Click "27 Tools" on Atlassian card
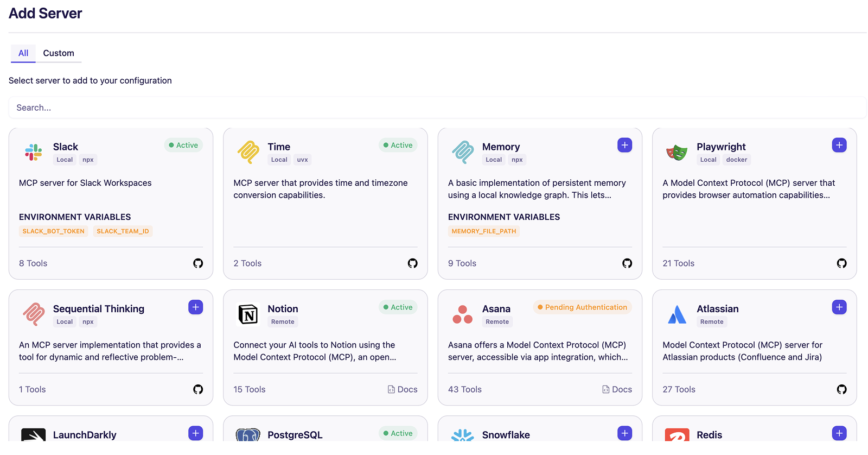868x455 pixels. 679,389
